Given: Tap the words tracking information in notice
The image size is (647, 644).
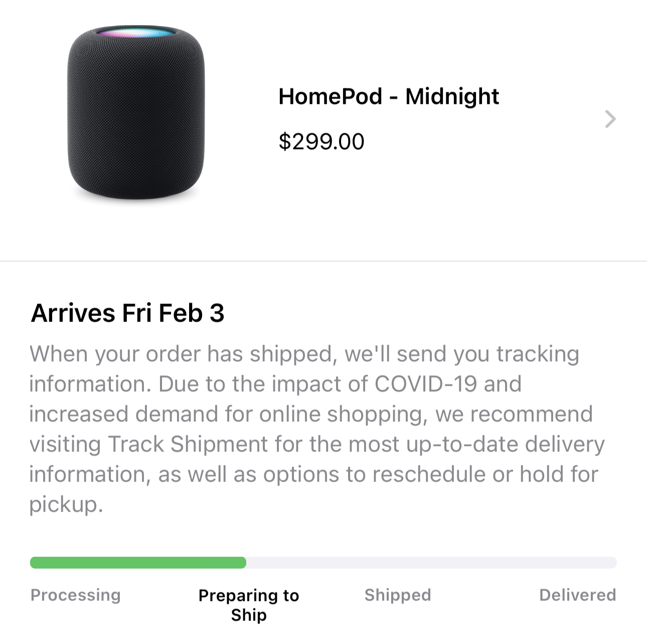Looking at the screenshot, I should click(x=537, y=354).
